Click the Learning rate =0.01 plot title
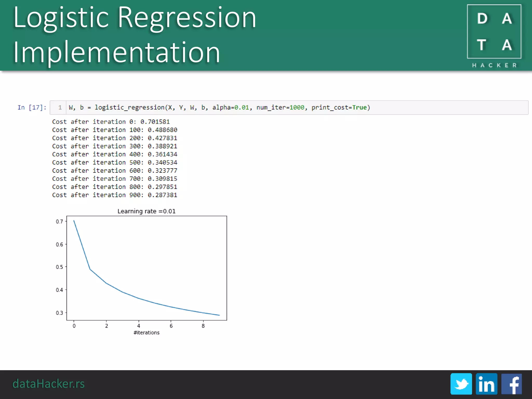The width and height of the screenshot is (532, 399). (147, 211)
